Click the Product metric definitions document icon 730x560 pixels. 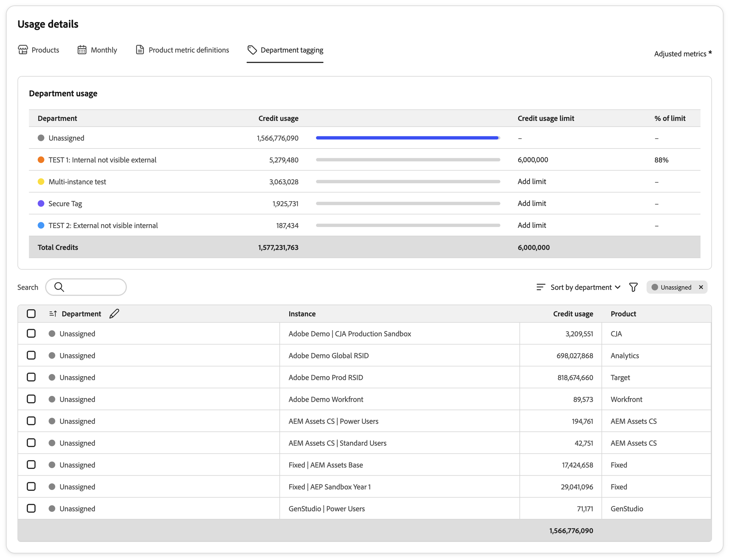point(140,50)
